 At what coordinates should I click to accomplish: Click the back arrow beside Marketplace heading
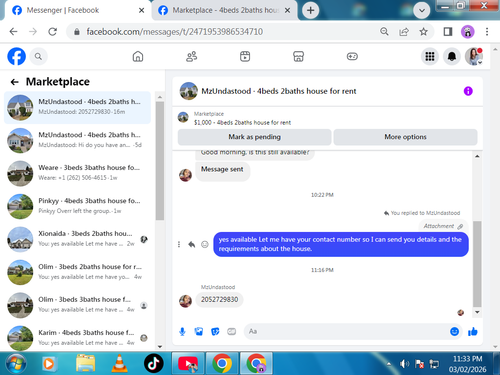click(14, 82)
